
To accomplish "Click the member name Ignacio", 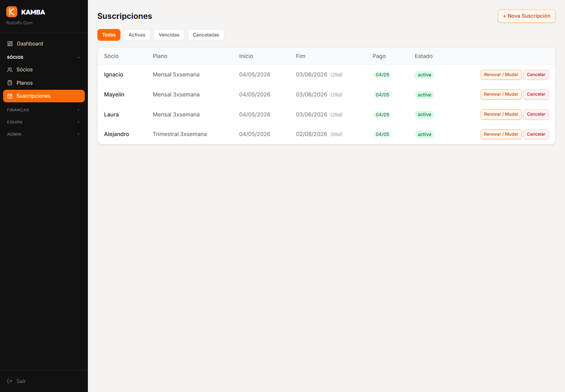I will click(113, 75).
